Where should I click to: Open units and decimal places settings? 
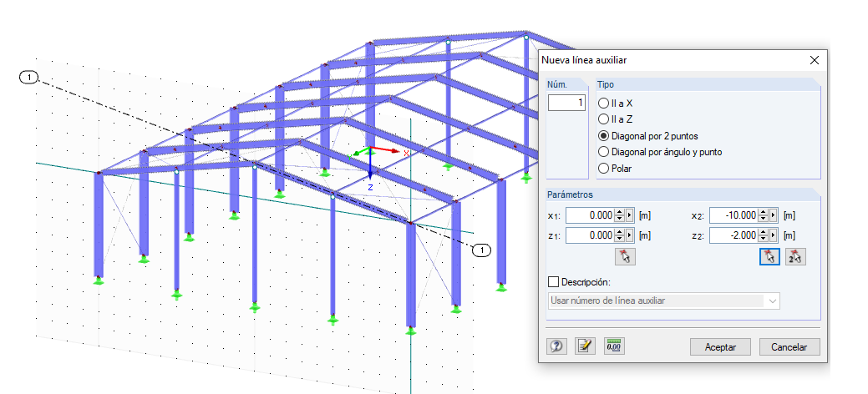click(613, 346)
